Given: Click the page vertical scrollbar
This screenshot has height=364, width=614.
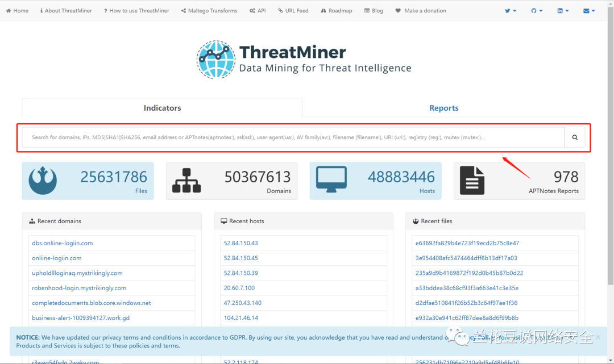Looking at the screenshot, I should point(611,146).
